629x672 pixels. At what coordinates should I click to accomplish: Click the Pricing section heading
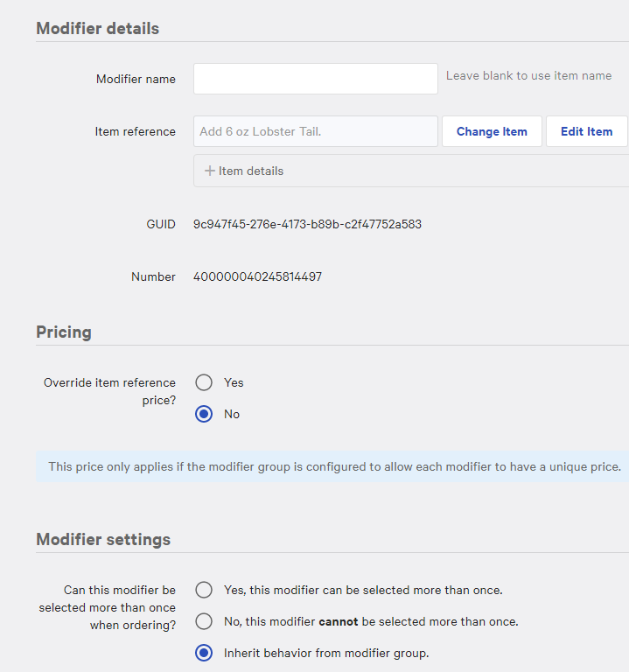click(64, 332)
